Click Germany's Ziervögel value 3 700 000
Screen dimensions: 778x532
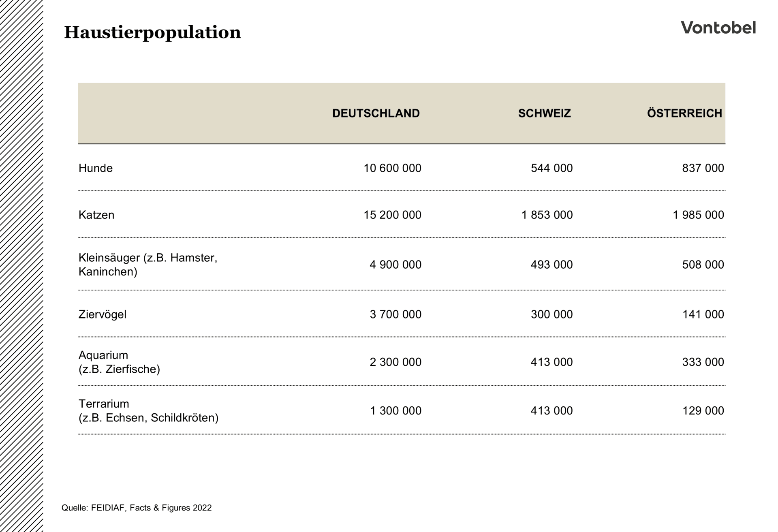[x=395, y=314]
